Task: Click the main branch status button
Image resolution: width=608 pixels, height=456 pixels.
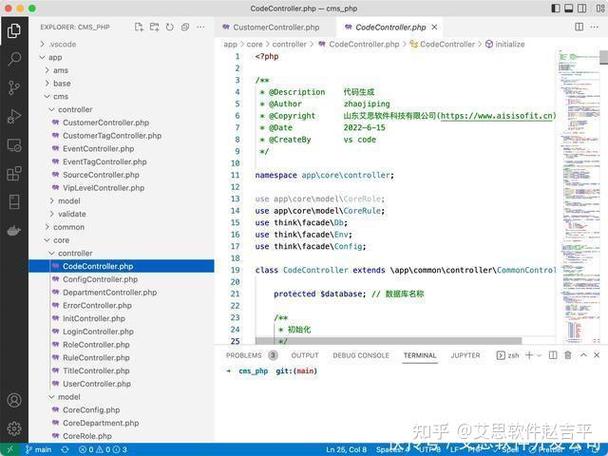Action: (38, 449)
